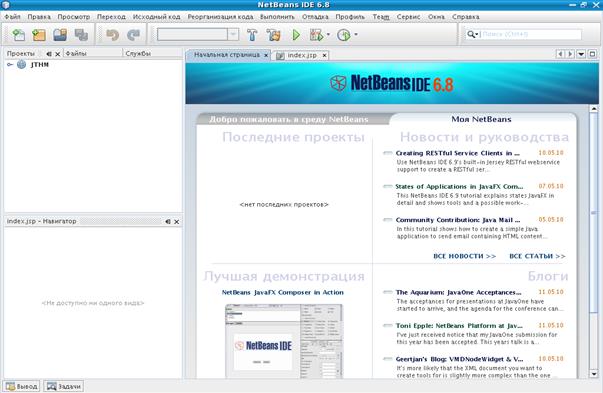Open the Добро пожаловать в среду NetBeans tab
The height and width of the screenshot is (393, 603).
click(288, 119)
